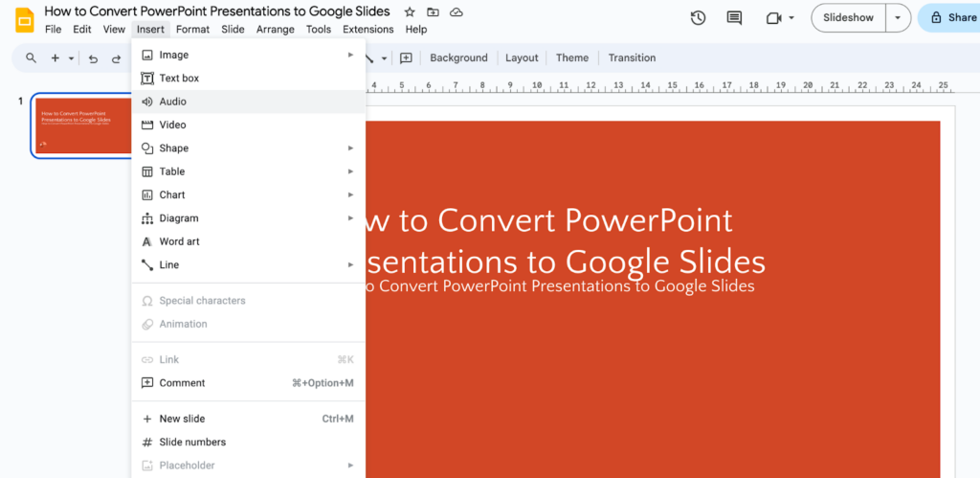Viewport: 980px width, 478px height.
Task: Expand the Slideshow dropdown arrow
Action: 897,17
